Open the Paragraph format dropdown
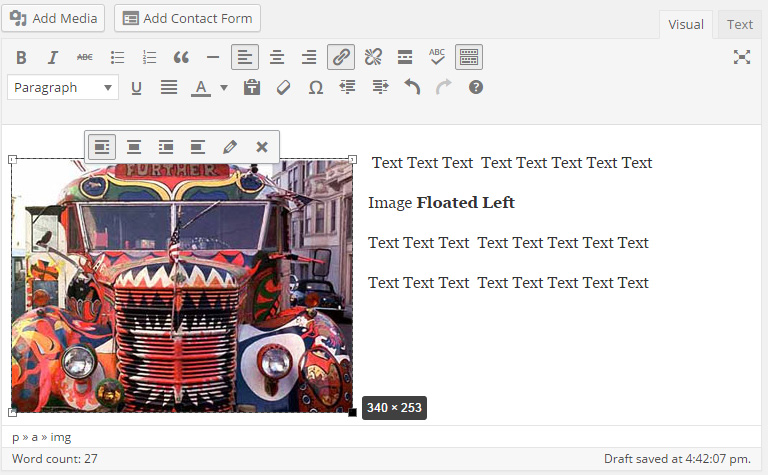The width and height of the screenshot is (768, 475). click(x=63, y=88)
